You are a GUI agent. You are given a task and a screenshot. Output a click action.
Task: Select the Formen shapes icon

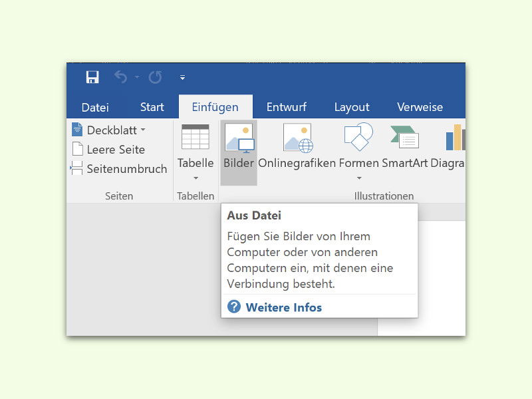tap(358, 137)
